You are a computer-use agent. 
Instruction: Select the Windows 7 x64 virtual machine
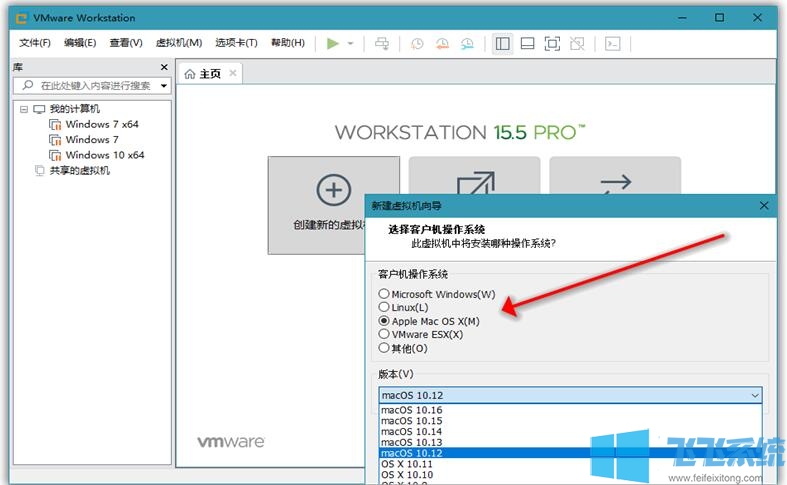102,124
